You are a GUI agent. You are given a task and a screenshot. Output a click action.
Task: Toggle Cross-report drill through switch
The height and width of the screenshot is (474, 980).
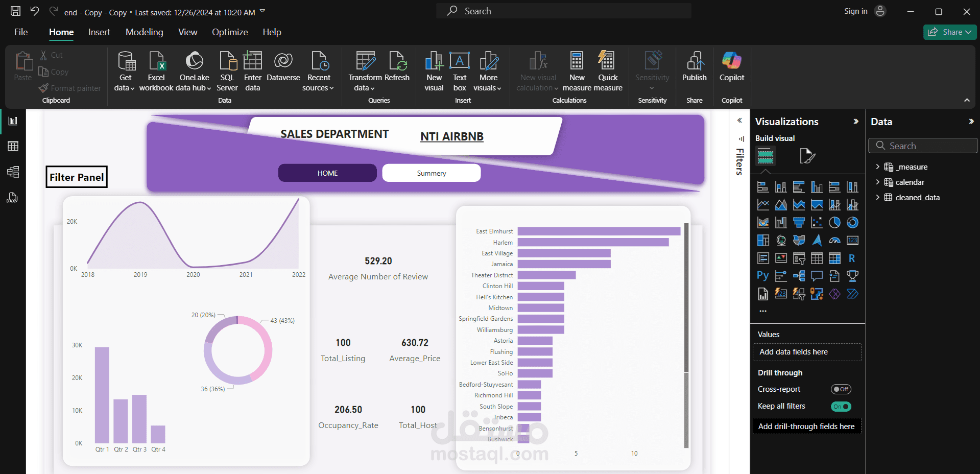coord(841,389)
